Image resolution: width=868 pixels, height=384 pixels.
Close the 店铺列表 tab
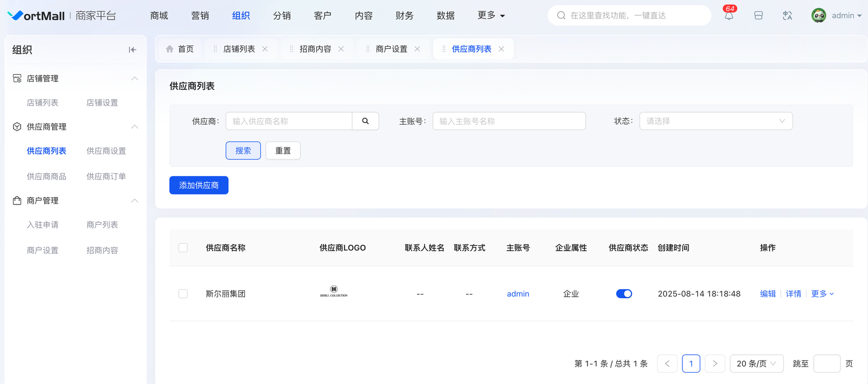(265, 49)
